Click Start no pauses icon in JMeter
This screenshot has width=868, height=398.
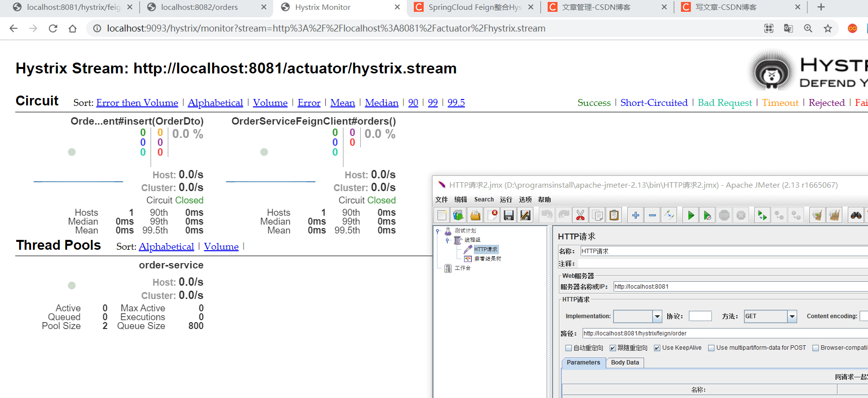[x=708, y=215]
